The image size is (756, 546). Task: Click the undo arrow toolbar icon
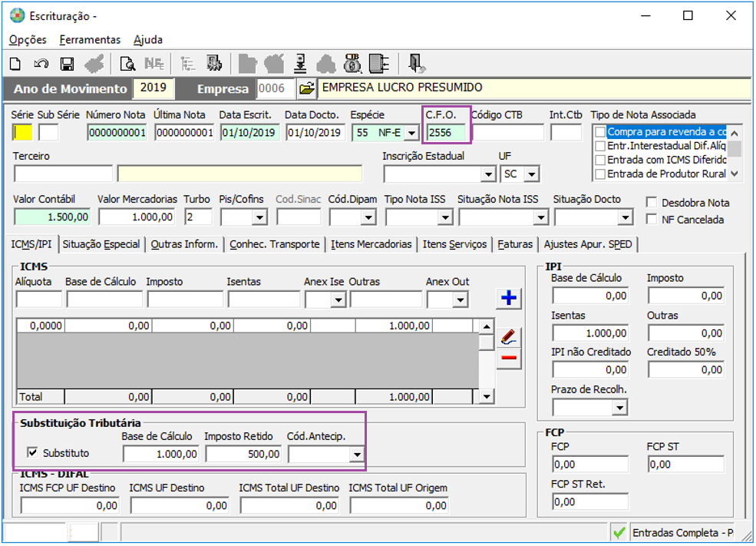(41, 64)
